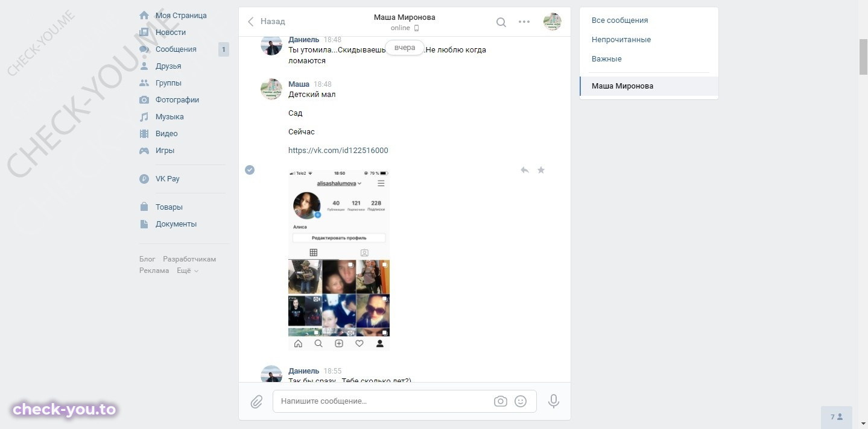Select Маша Миронова conversation tab
Screen dimensions: 868x429
click(x=649, y=86)
